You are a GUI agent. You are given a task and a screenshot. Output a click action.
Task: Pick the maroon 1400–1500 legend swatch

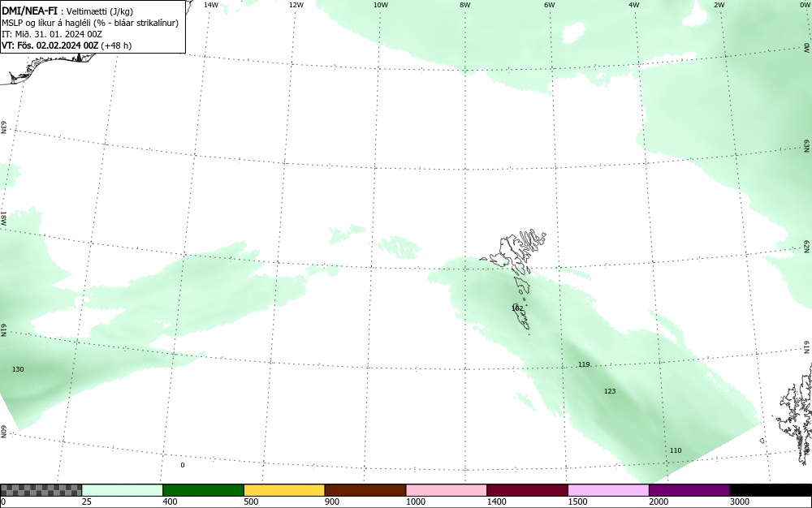coord(528,490)
